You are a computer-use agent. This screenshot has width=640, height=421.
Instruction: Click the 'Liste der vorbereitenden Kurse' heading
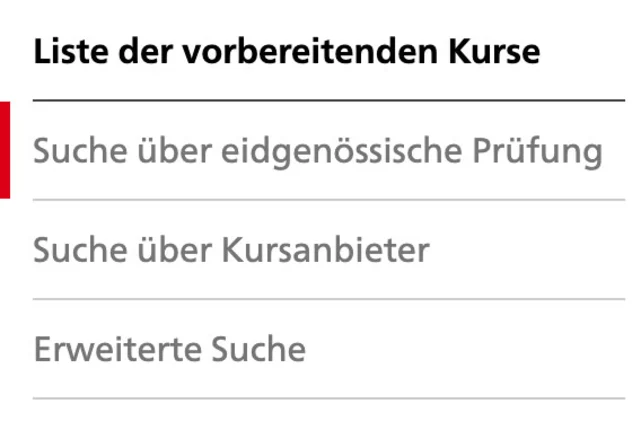[286, 52]
